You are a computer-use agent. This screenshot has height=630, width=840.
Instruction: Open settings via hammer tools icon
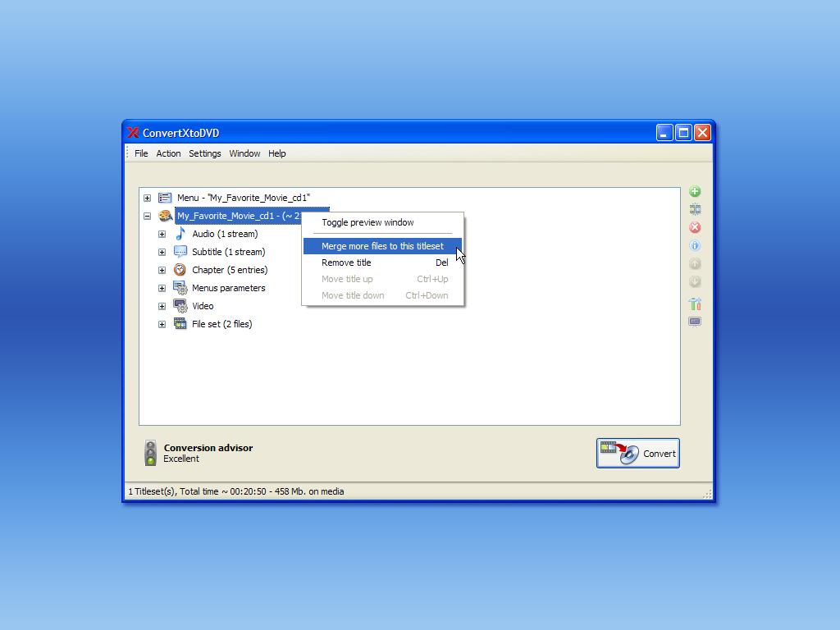tap(695, 304)
